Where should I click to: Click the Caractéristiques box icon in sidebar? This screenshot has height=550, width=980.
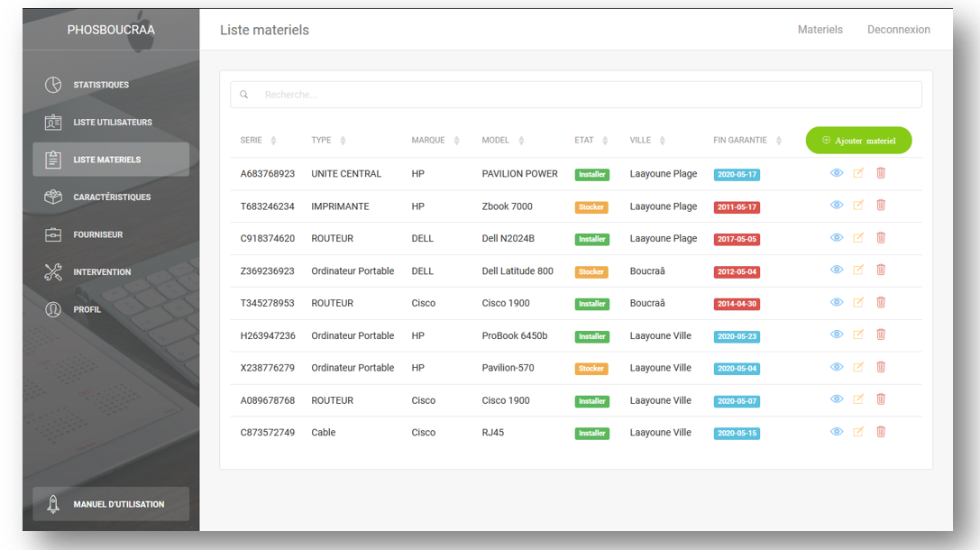53,197
